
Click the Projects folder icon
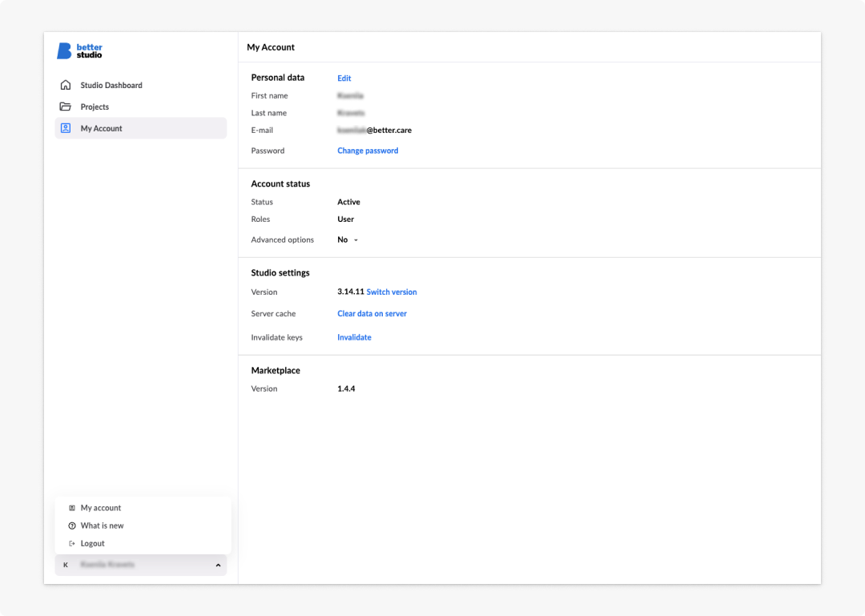66,107
